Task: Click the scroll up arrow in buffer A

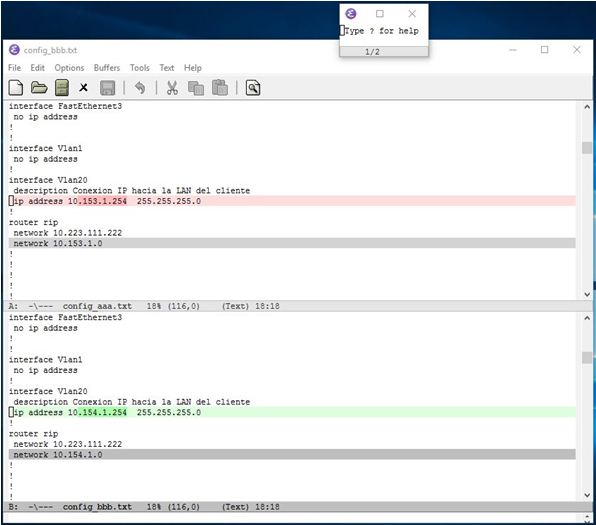Action: [587, 107]
